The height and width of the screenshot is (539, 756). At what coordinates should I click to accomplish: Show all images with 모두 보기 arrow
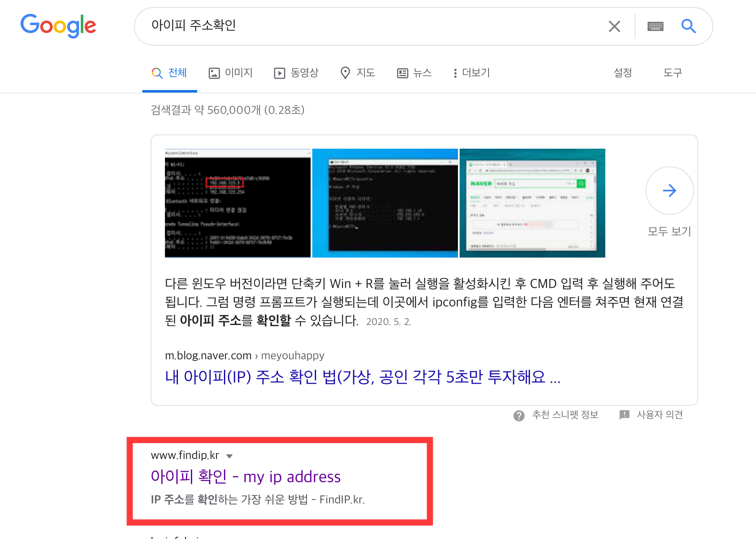tap(669, 191)
